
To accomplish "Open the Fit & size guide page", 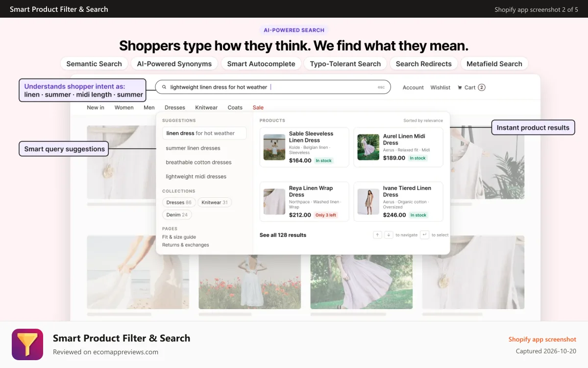I will (x=179, y=237).
